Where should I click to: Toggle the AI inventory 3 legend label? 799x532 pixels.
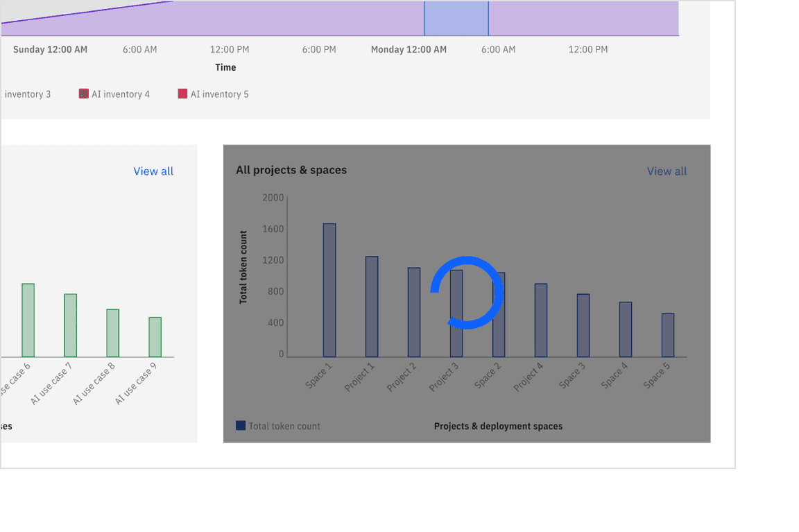(26, 94)
